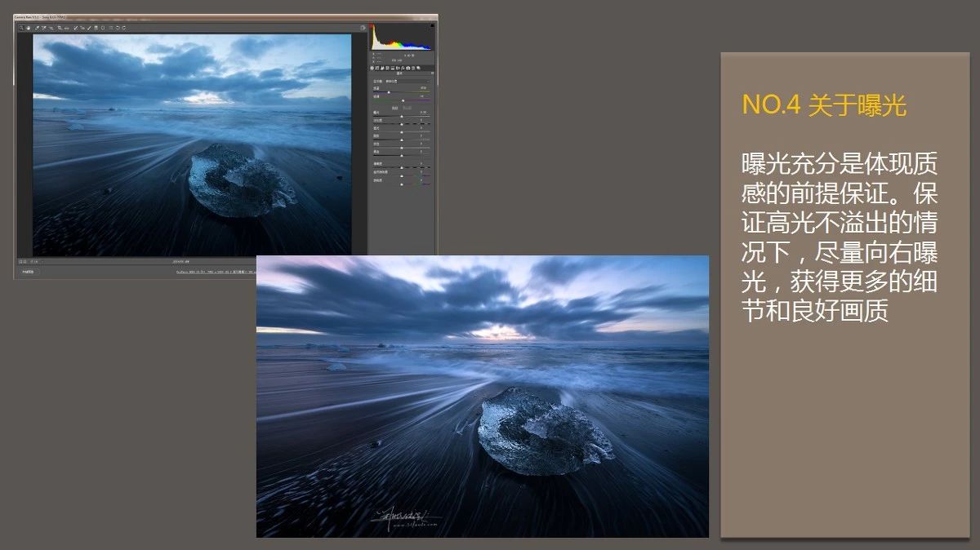This screenshot has height=550, width=980.
Task: Choose the Straighten tool
Action: (x=66, y=28)
